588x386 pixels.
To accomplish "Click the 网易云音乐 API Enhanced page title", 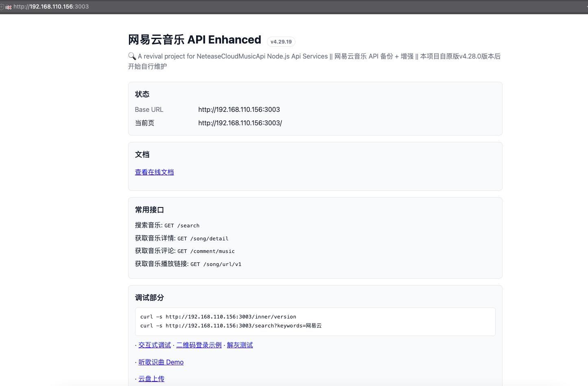I will tap(194, 40).
